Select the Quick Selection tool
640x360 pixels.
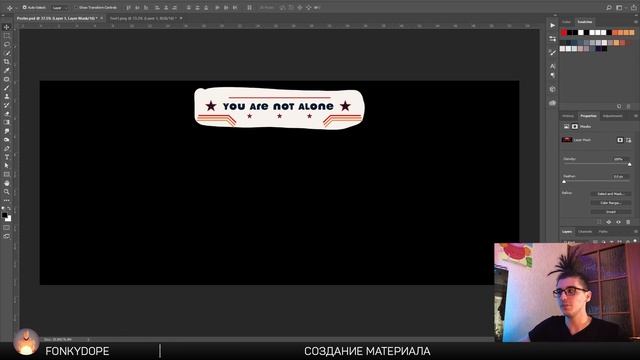7,53
